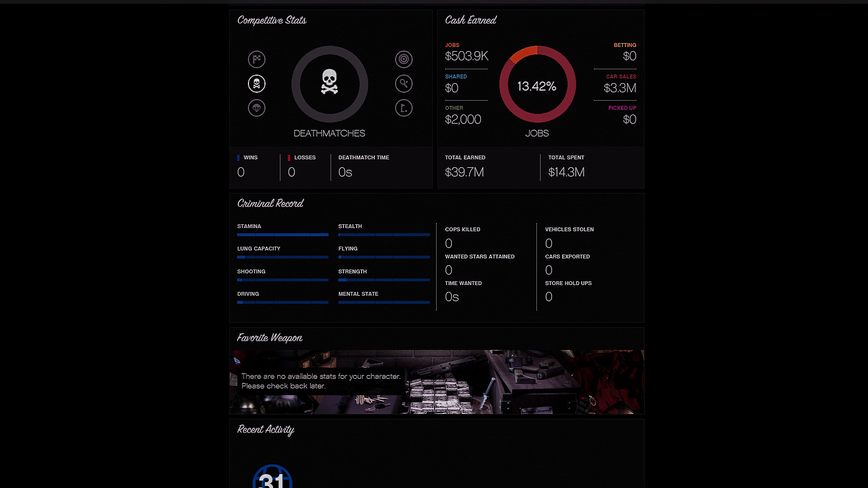Screen dimensions: 868x488
Task: Click the COPS KILLED value
Action: (x=449, y=243)
